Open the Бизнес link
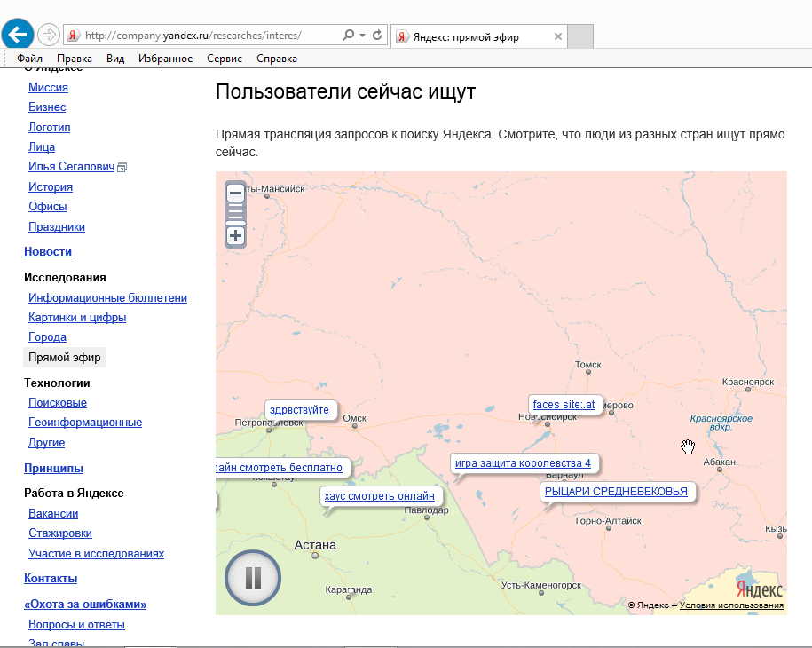 tap(47, 107)
